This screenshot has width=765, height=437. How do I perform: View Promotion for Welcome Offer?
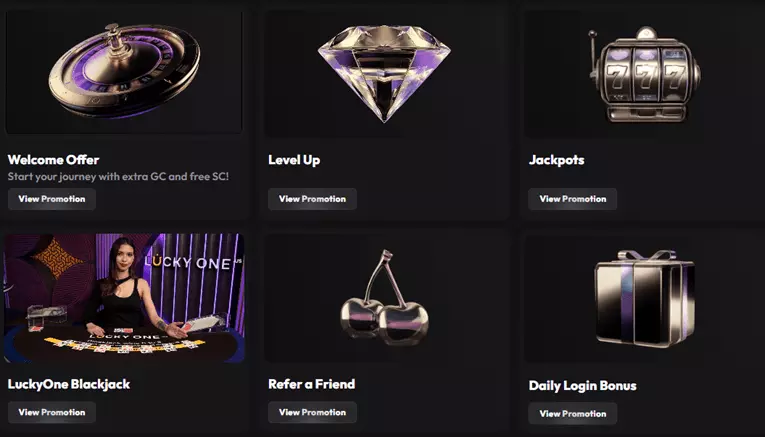click(52, 199)
